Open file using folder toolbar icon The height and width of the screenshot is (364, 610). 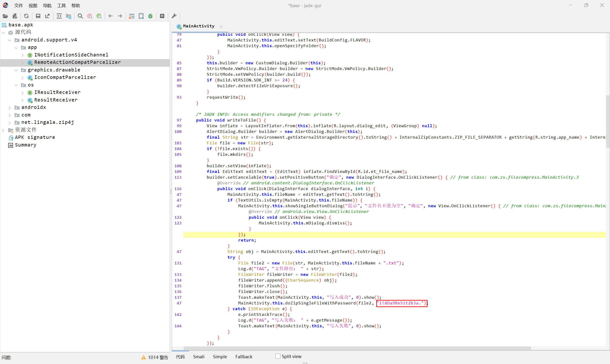coord(5,16)
